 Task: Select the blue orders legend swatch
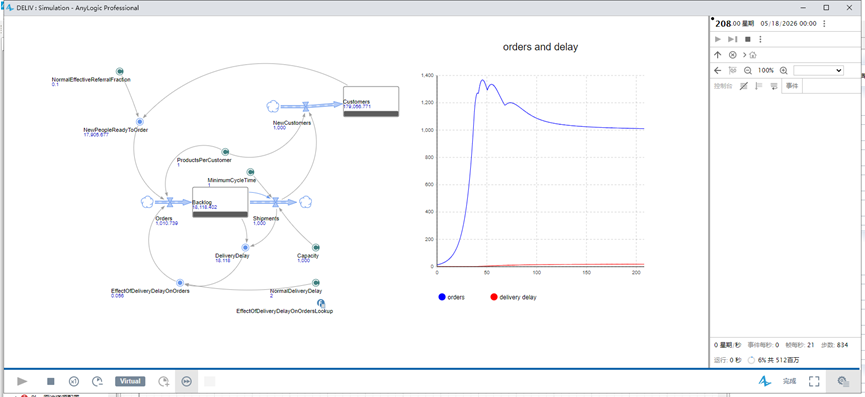point(442,297)
